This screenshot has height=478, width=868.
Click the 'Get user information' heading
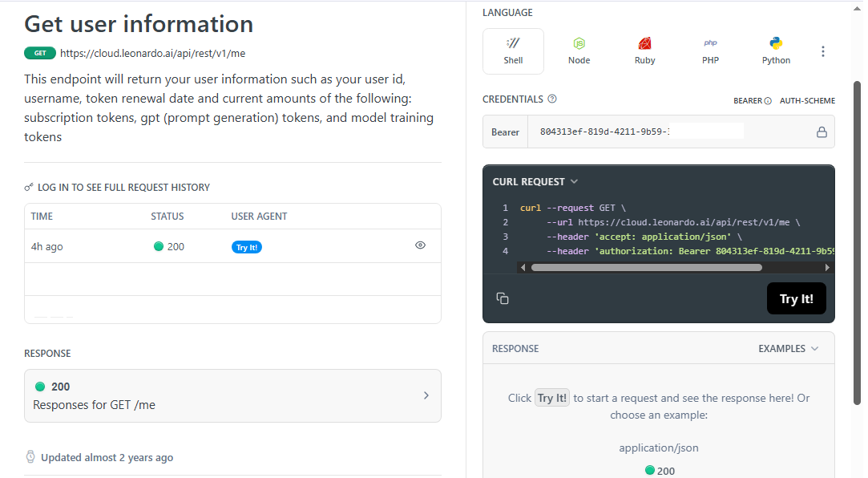pos(139,24)
